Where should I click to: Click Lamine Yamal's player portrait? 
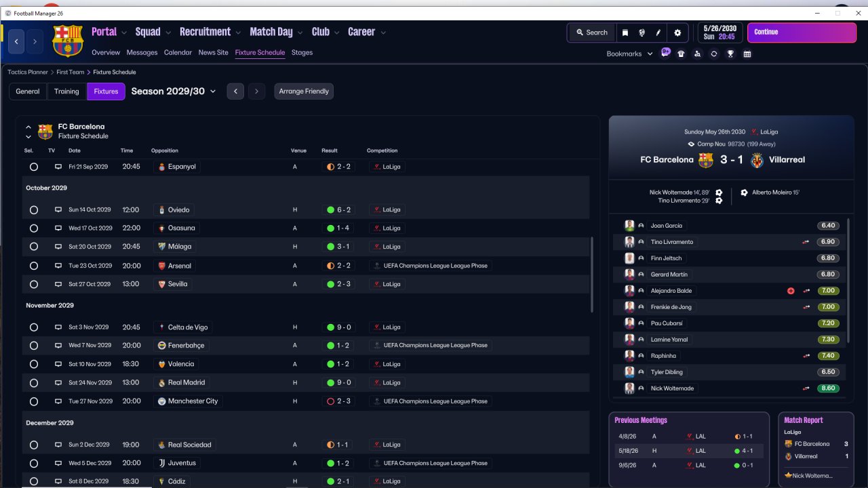(x=629, y=340)
